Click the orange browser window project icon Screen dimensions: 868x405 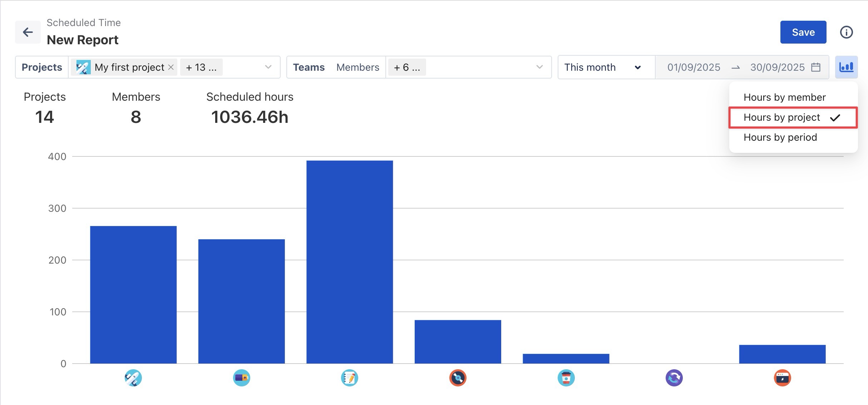point(782,378)
